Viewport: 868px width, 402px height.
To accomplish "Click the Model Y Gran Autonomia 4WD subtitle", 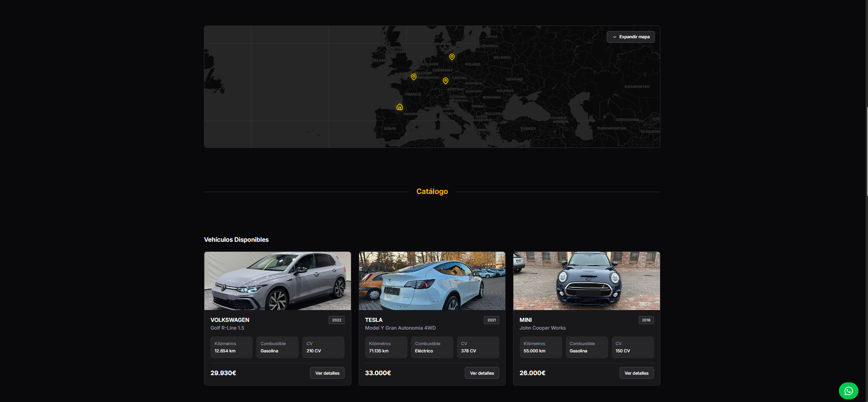I will (x=401, y=328).
